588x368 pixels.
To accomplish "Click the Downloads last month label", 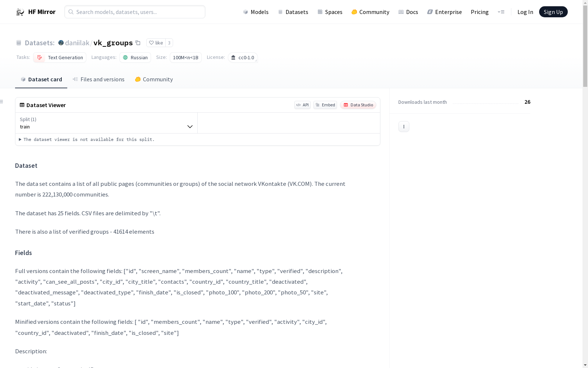I will 423,102.
